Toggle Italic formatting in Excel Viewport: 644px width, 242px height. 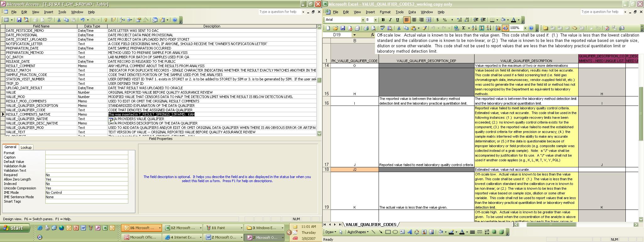pyautogui.click(x=390, y=20)
